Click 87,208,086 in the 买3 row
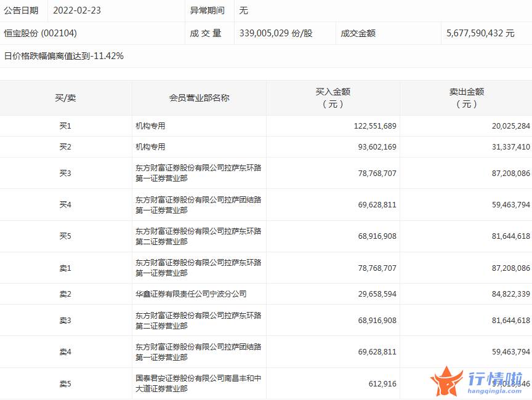The height and width of the screenshot is (400, 532). click(x=511, y=173)
